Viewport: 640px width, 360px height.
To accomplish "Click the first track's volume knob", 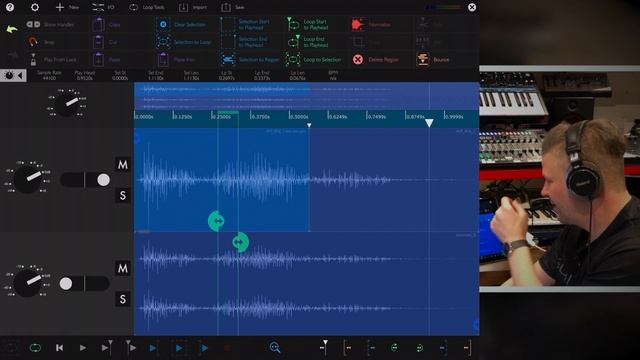I will tap(27, 179).
